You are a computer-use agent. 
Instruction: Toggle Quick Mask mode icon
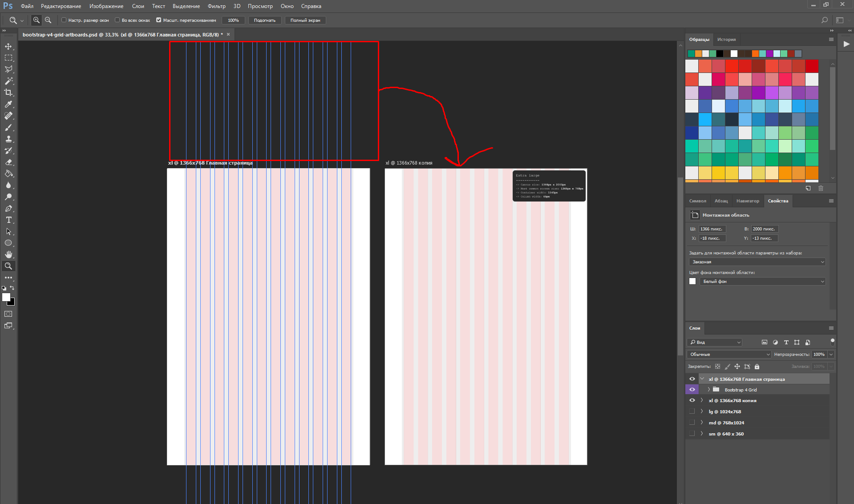point(8,314)
